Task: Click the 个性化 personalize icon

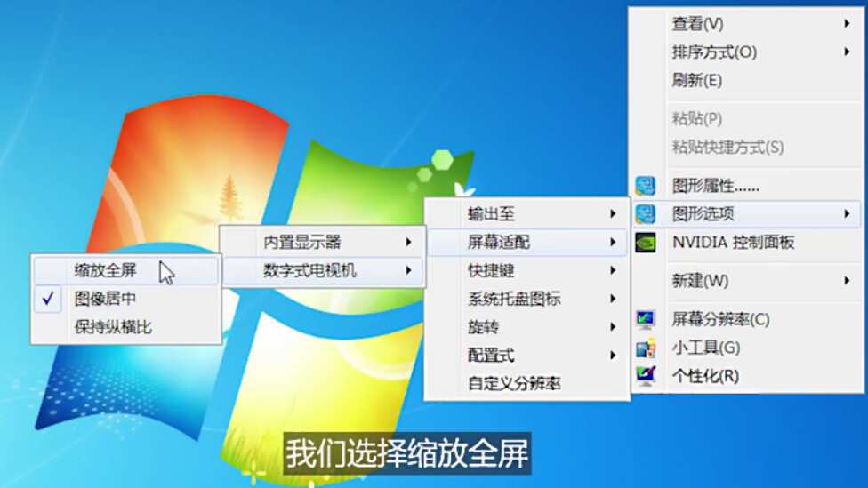Action: click(x=646, y=376)
